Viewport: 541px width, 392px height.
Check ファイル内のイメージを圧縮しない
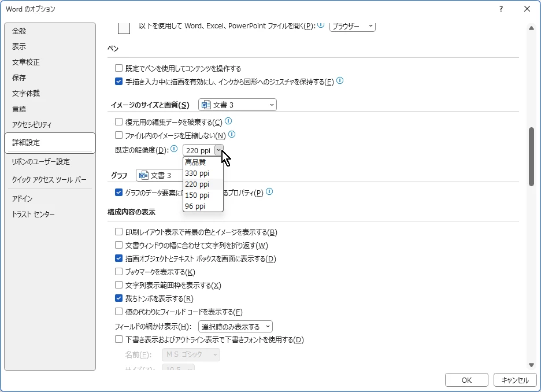118,135
